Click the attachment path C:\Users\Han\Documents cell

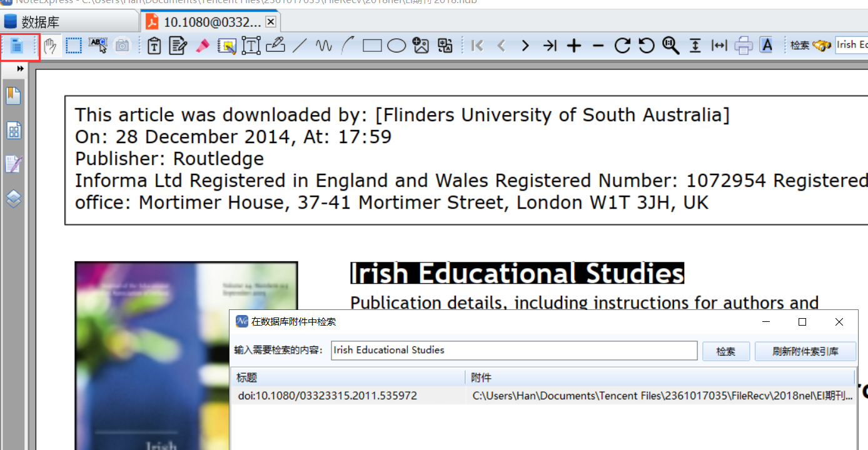coord(662,396)
